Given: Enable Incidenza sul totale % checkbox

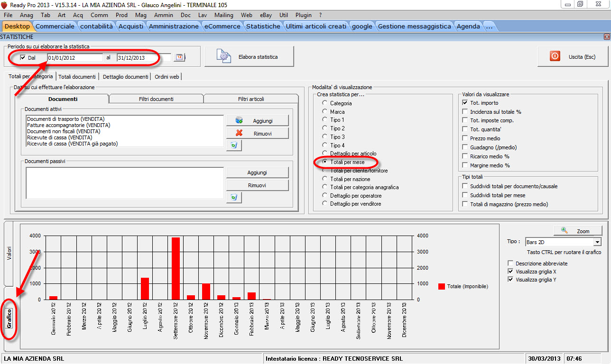Looking at the screenshot, I should tap(466, 112).
